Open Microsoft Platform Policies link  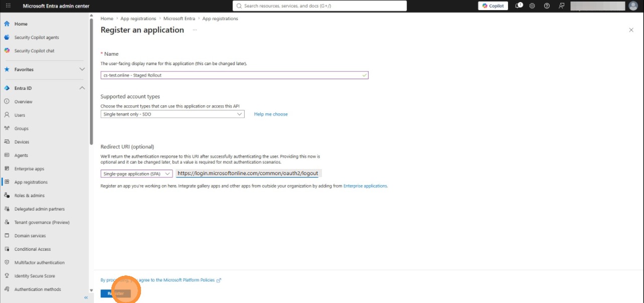tap(190, 280)
